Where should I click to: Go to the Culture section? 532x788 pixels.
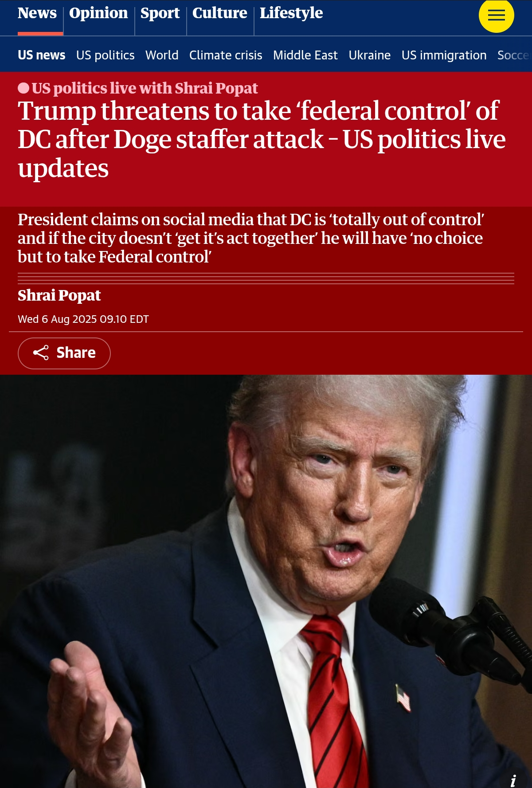click(x=219, y=14)
